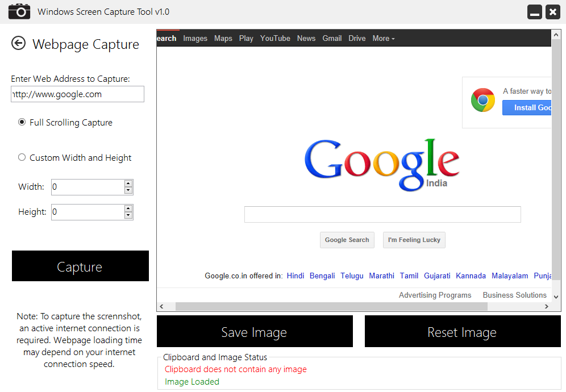Click the Malayalam language link
The image size is (566, 392).
tap(509, 276)
